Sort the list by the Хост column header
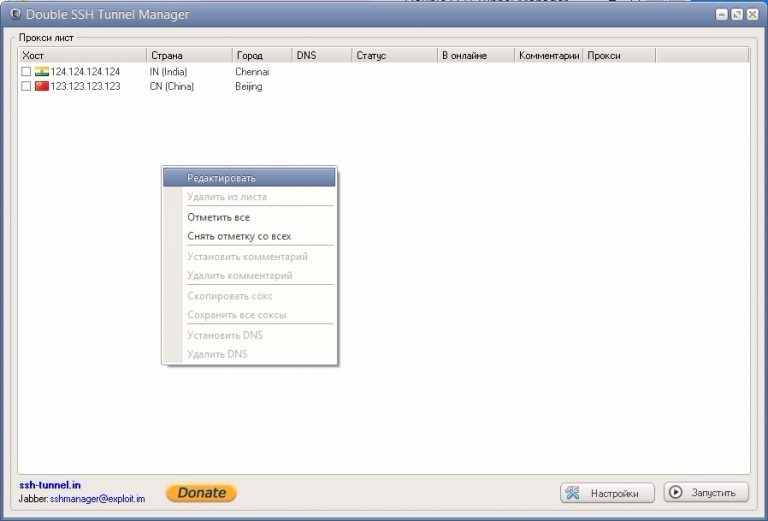Viewport: 768px width, 521px height. pos(82,55)
